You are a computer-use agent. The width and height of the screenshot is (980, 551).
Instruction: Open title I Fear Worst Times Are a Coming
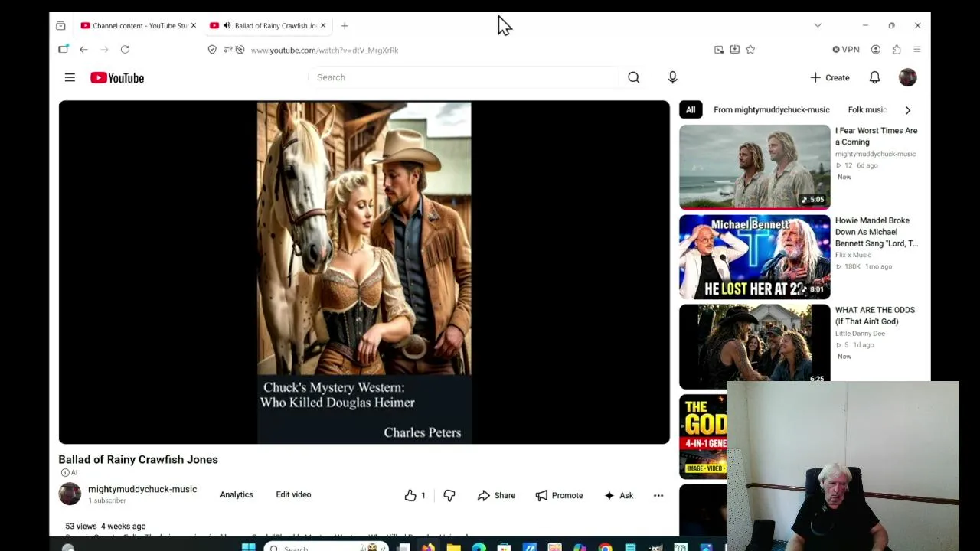click(x=876, y=136)
